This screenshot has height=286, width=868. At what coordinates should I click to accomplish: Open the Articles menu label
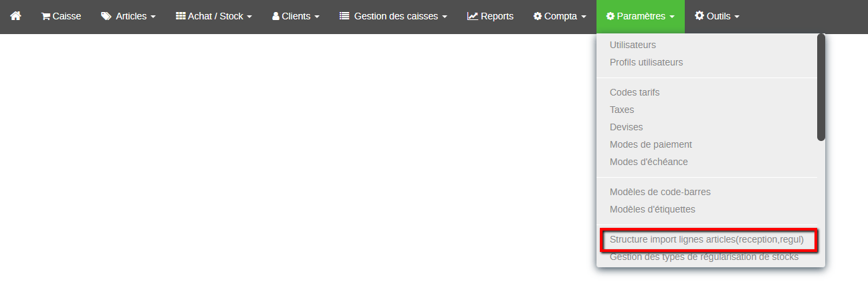click(x=131, y=16)
